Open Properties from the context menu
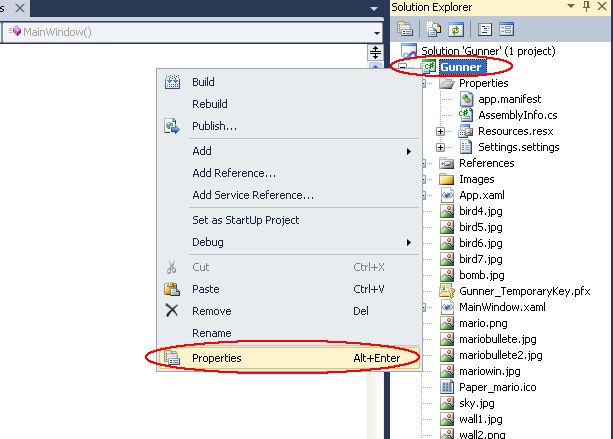This screenshot has height=439, width=613. (x=289, y=358)
